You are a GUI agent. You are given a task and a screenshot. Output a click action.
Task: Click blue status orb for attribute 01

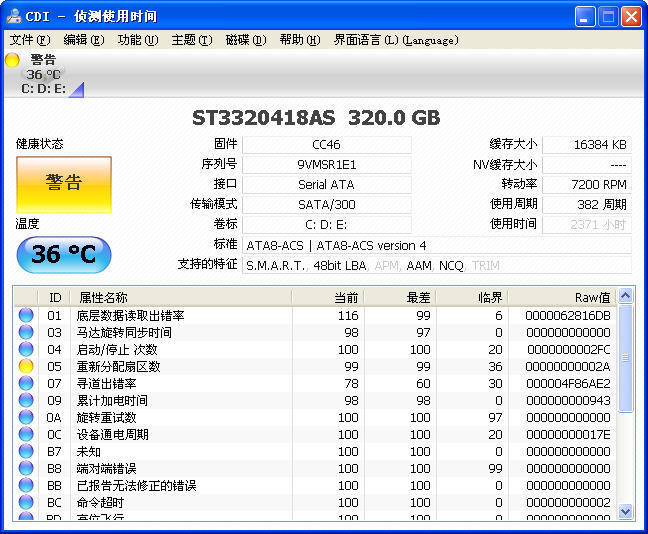pos(26,316)
